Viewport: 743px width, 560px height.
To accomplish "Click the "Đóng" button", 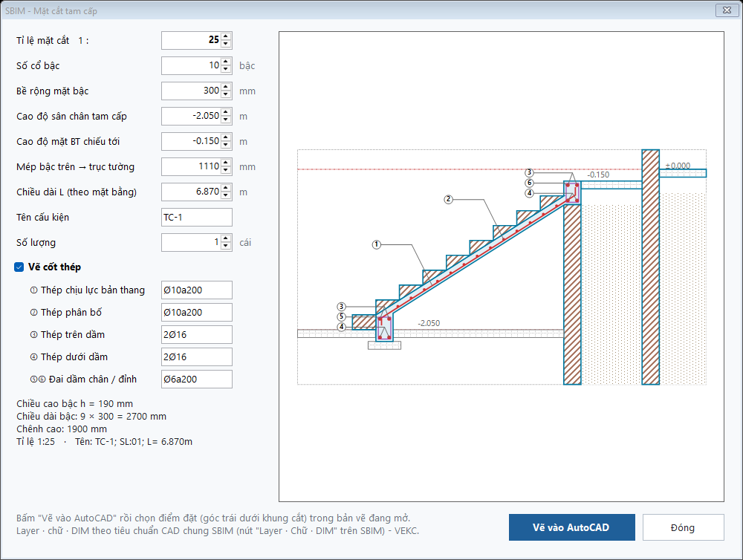I will 683,527.
